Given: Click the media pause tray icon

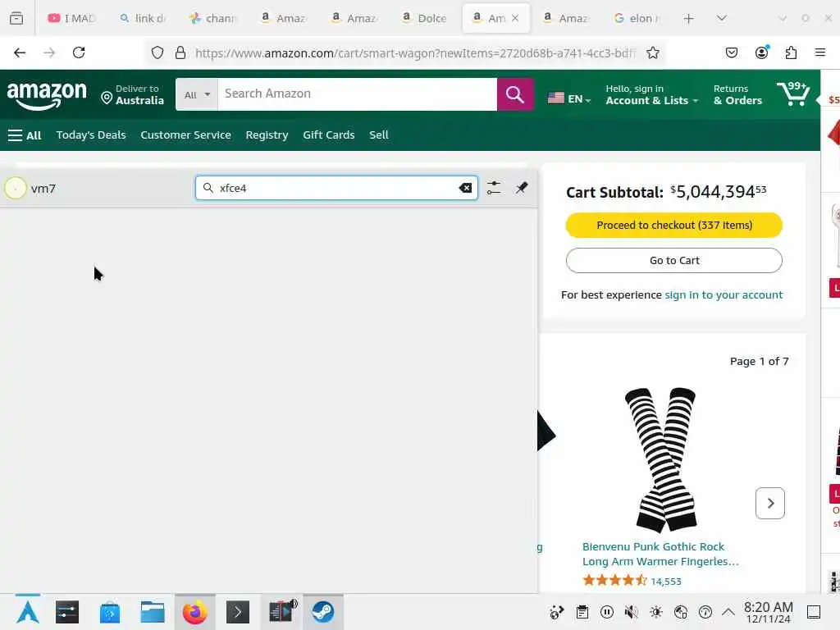Looking at the screenshot, I should 607,612.
